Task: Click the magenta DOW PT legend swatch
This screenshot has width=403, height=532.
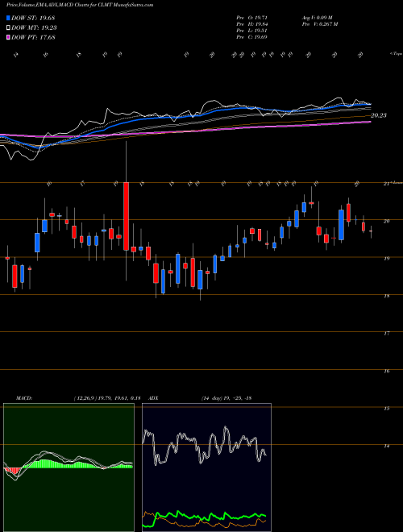Action: [x=8, y=37]
